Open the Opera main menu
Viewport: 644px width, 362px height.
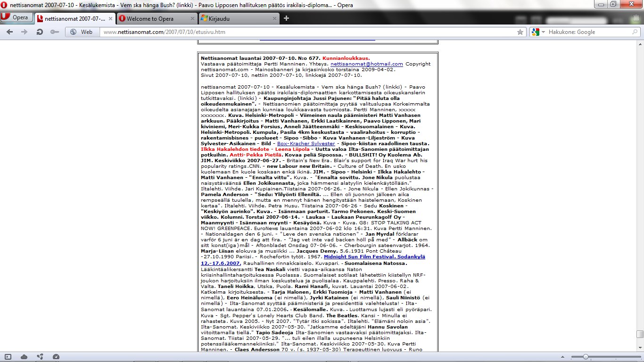tap(16, 18)
